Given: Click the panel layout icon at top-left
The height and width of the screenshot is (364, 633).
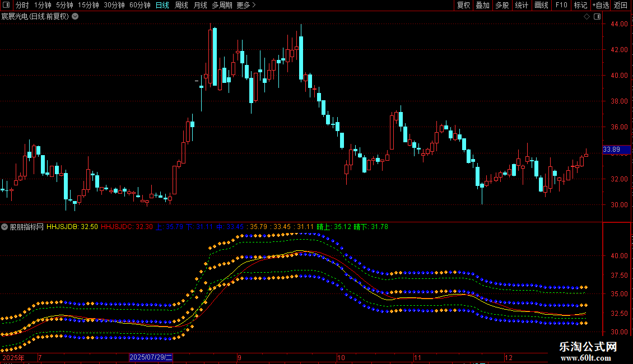Looking at the screenshot, I should 6,5.
